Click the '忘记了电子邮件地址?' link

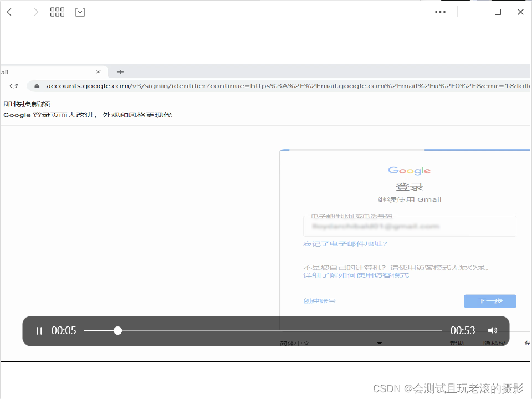(x=345, y=244)
